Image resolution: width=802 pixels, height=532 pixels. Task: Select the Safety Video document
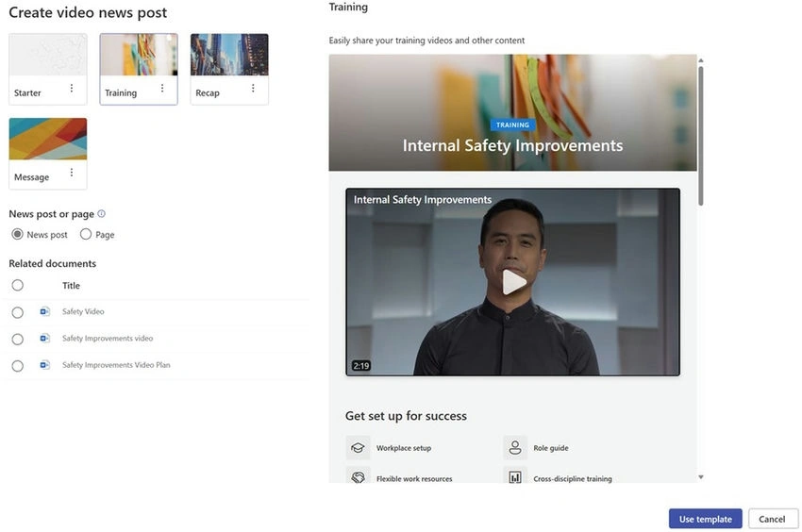click(x=17, y=312)
